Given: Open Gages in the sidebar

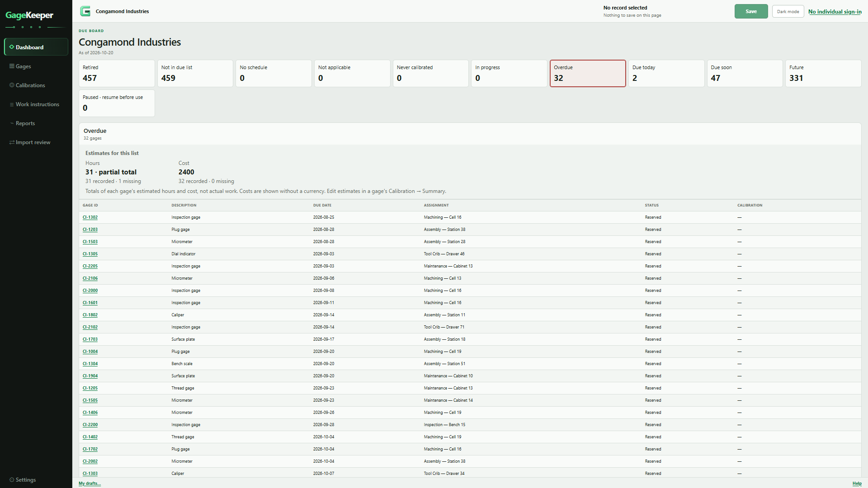Looking at the screenshot, I should [x=36, y=66].
